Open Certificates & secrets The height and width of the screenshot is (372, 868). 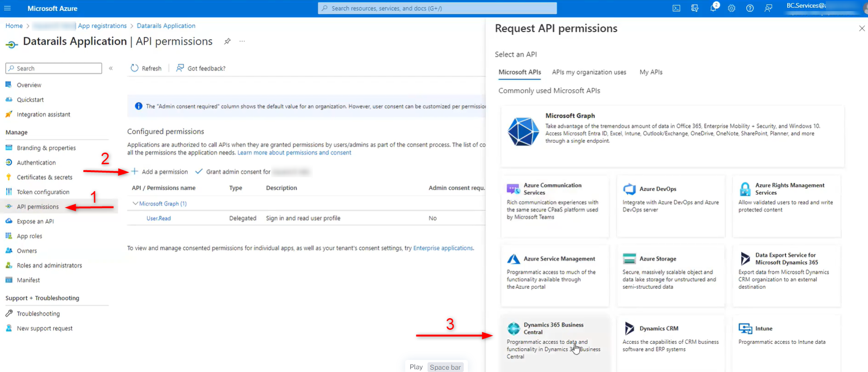[x=45, y=177]
